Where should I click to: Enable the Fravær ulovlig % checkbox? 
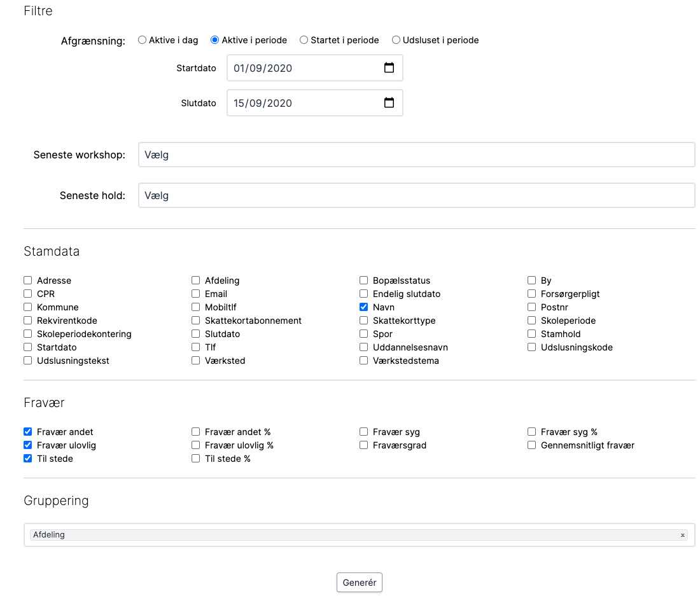coord(195,445)
